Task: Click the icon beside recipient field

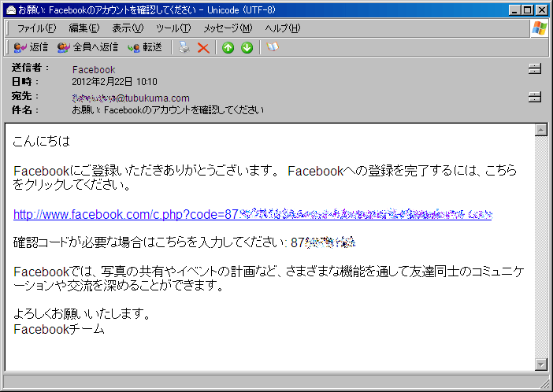Action: tap(535, 97)
